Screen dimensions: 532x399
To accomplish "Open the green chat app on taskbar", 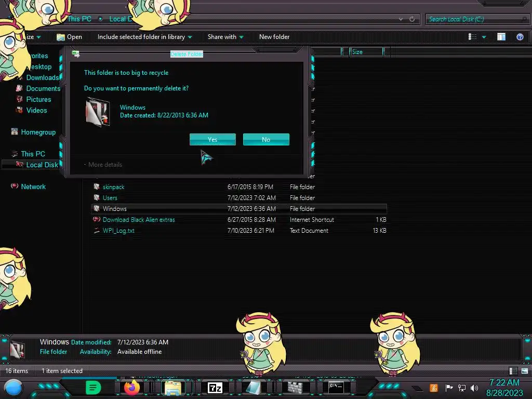I will coord(94,388).
